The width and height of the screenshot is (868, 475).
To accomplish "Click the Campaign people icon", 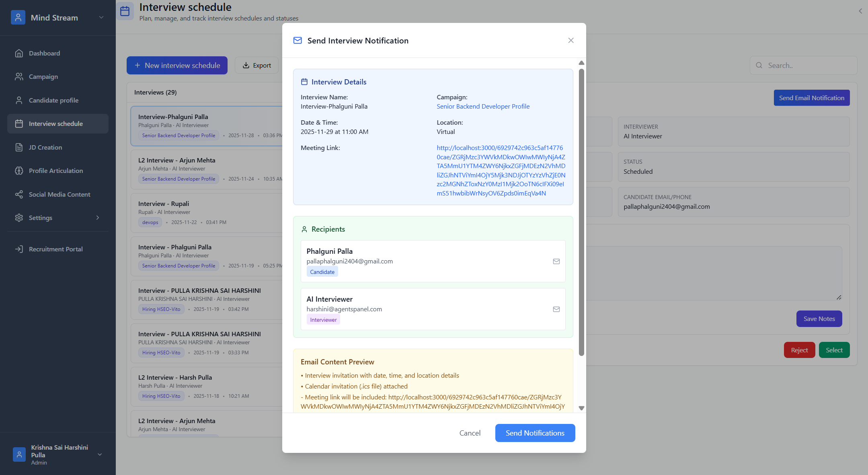I will click(x=19, y=76).
